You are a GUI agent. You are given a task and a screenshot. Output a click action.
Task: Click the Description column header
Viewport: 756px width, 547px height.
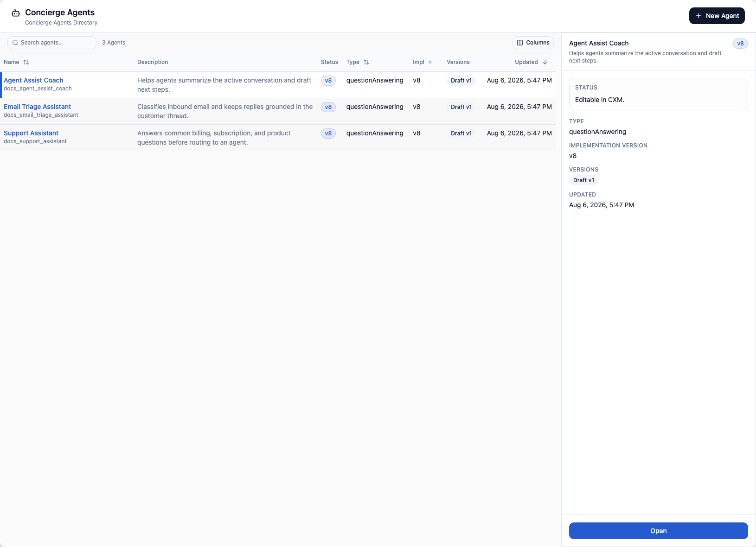[153, 62]
